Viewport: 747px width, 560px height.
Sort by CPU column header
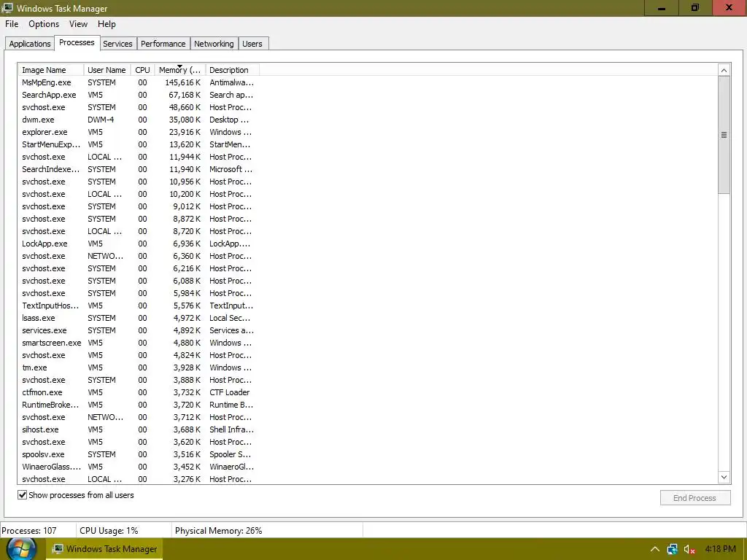142,70
